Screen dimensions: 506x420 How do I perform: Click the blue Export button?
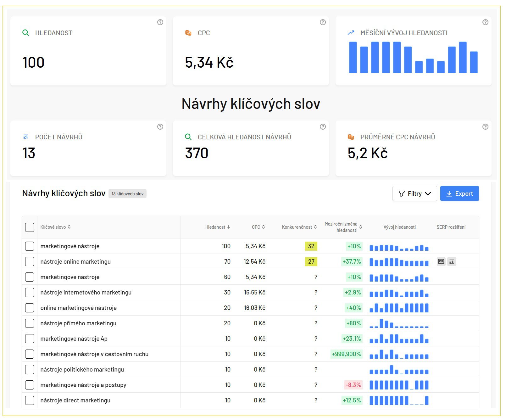(x=459, y=194)
